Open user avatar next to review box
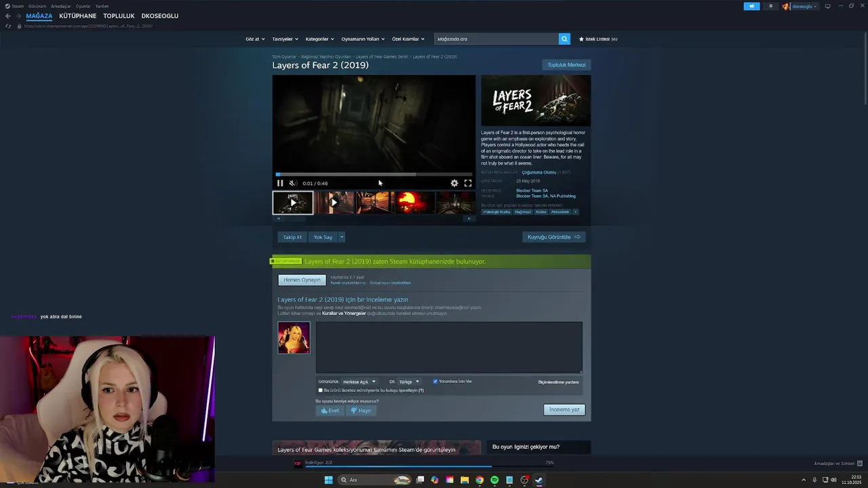 coord(294,338)
